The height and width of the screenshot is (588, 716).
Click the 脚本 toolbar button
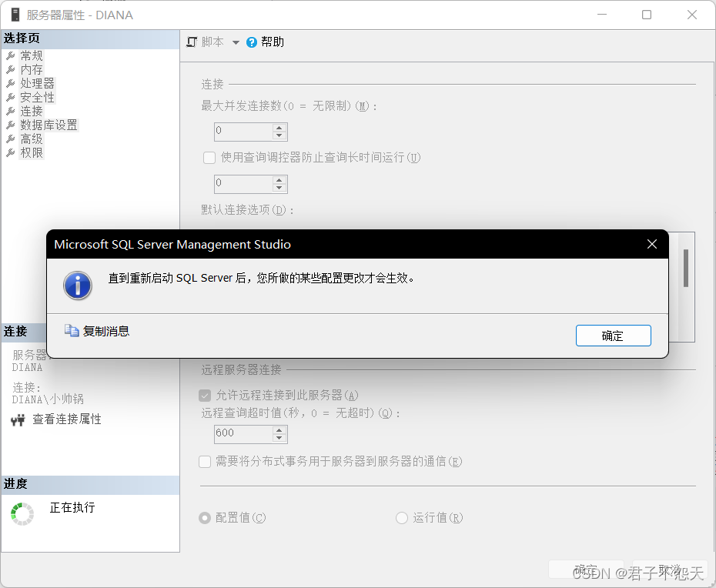coord(212,42)
